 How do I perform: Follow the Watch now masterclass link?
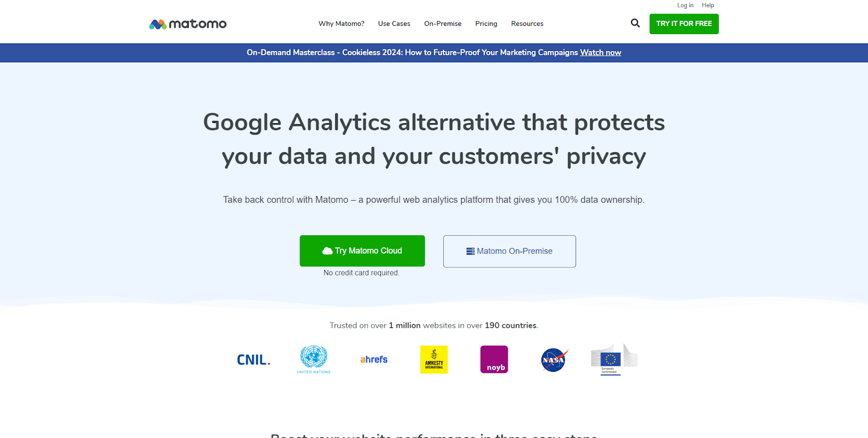(601, 53)
